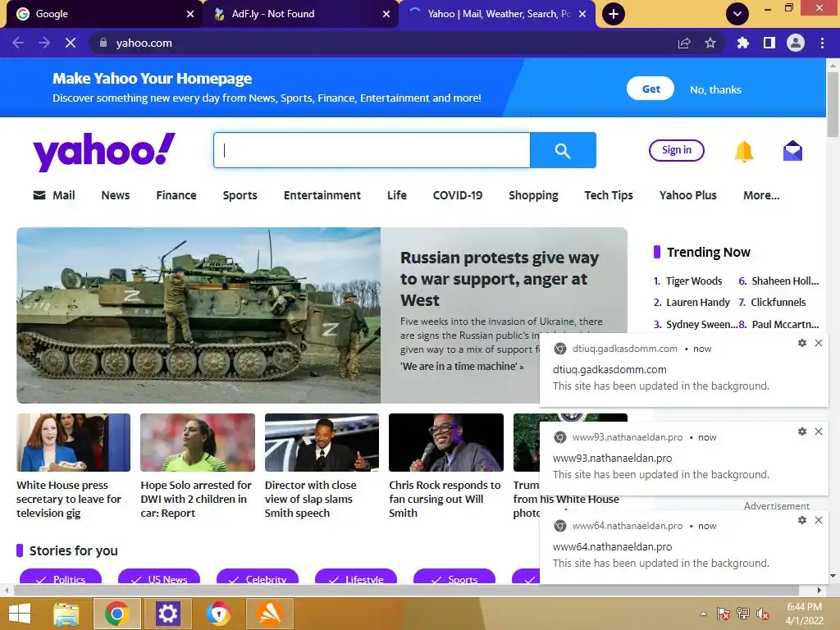
Task: Open the military vehicle lead image
Action: coord(199,315)
